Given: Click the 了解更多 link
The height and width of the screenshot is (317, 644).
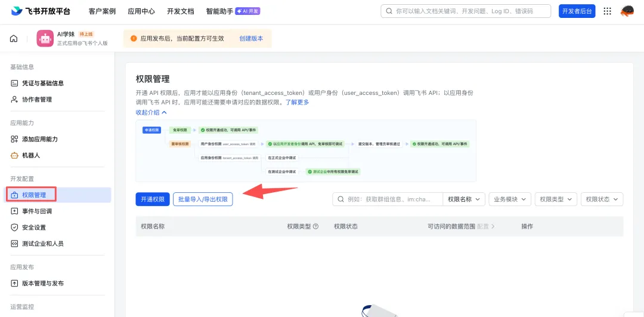Looking at the screenshot, I should 298,102.
